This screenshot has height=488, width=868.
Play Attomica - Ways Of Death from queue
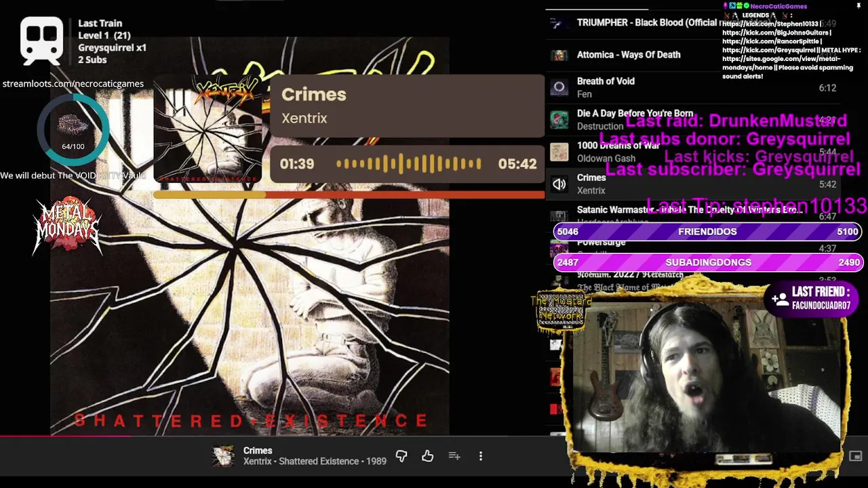click(x=629, y=54)
